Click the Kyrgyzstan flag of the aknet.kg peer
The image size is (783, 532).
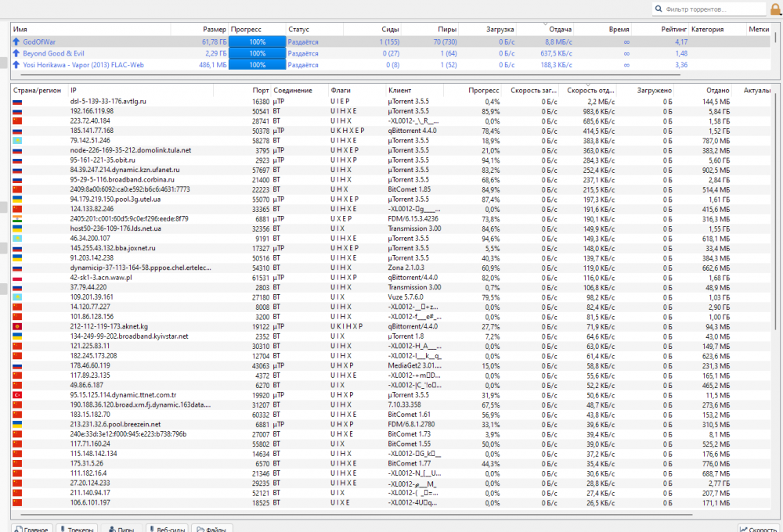tap(17, 326)
